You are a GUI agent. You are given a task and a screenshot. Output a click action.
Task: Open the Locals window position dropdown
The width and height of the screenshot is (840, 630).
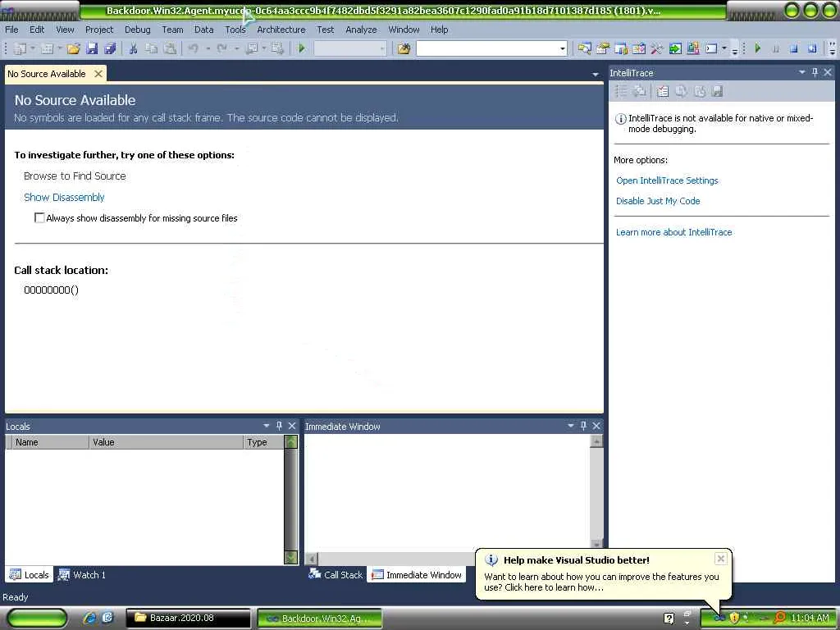click(x=267, y=426)
